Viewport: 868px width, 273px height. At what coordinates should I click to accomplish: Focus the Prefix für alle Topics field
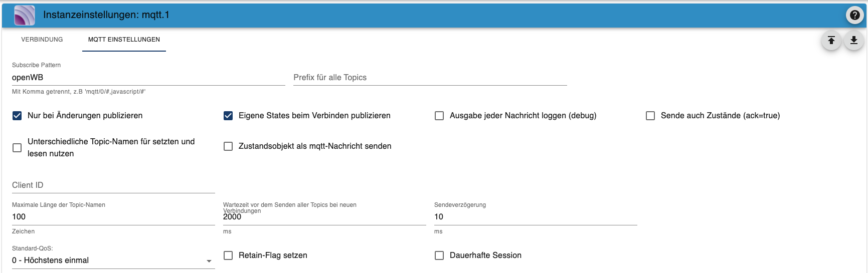click(x=430, y=78)
